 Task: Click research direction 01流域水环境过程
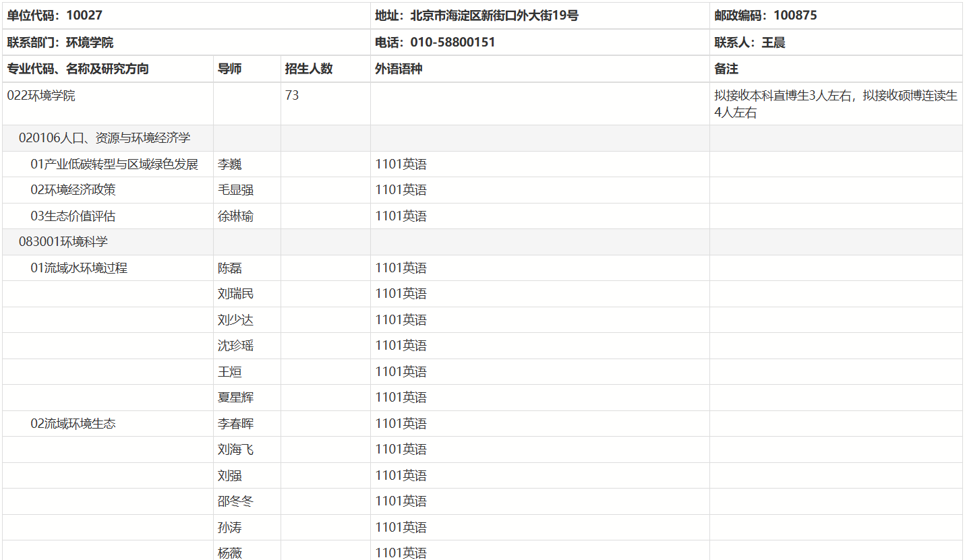[x=78, y=268]
